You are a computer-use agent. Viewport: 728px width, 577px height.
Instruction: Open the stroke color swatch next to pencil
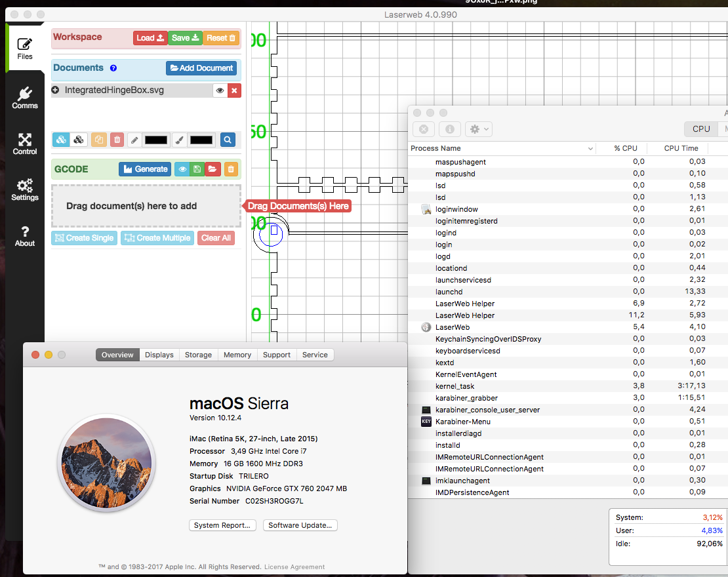pos(156,140)
